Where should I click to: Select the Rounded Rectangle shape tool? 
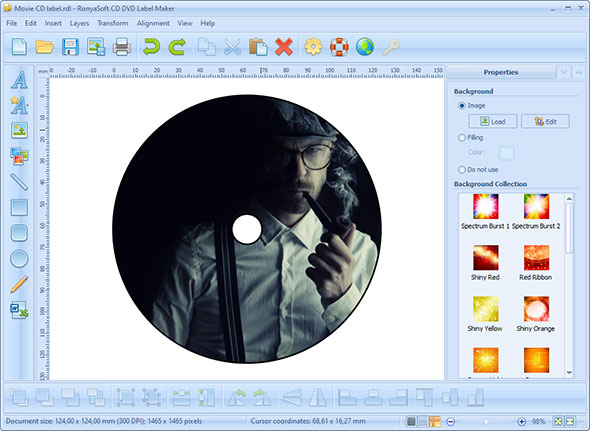19,233
